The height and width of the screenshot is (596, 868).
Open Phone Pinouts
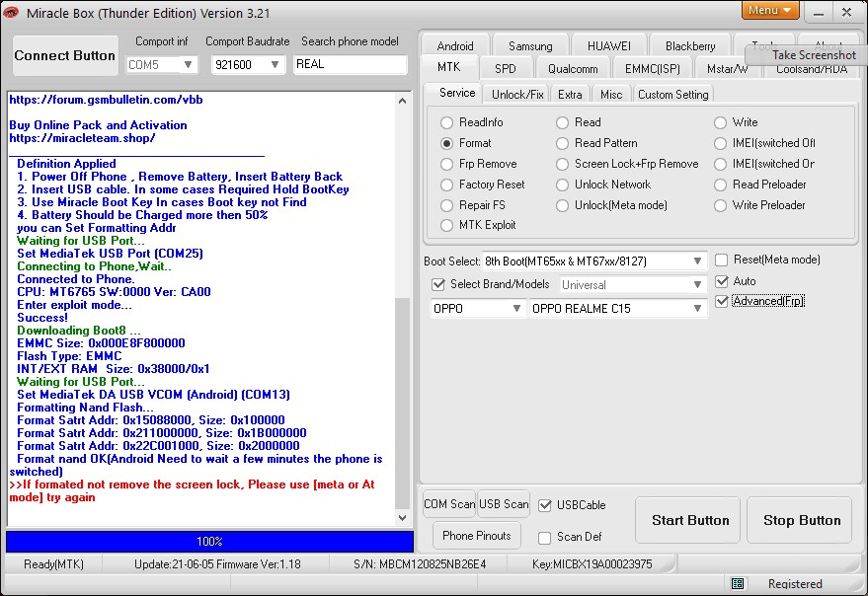pyautogui.click(x=477, y=535)
